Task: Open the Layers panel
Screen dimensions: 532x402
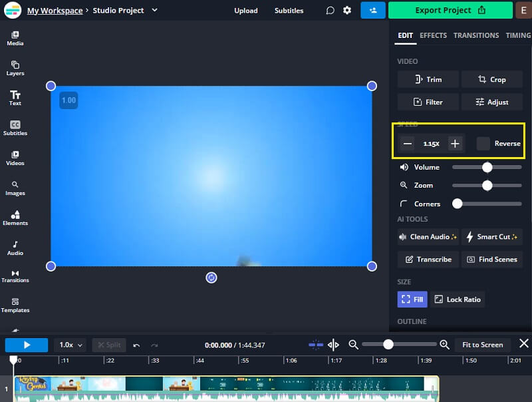Action: (15, 69)
